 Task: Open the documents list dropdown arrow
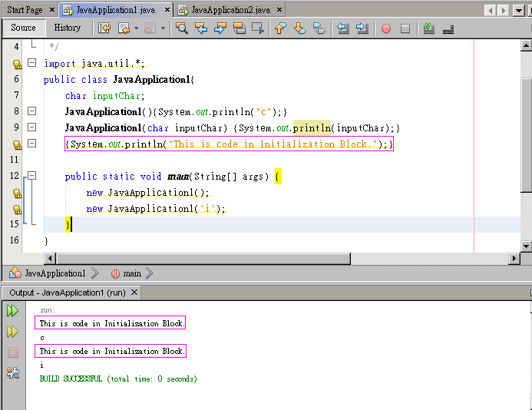click(x=519, y=11)
